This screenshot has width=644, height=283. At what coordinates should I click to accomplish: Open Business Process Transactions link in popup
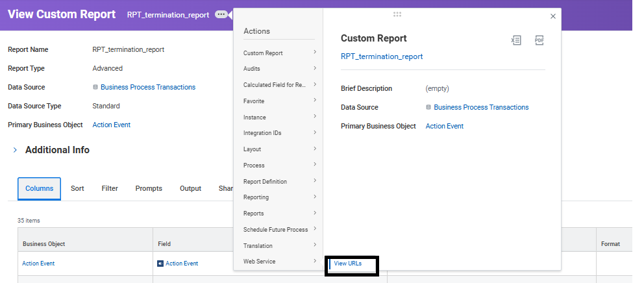click(x=481, y=107)
